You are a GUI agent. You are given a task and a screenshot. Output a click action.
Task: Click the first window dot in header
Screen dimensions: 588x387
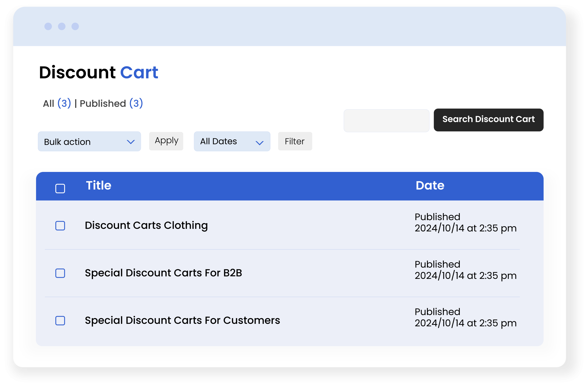pyautogui.click(x=48, y=26)
